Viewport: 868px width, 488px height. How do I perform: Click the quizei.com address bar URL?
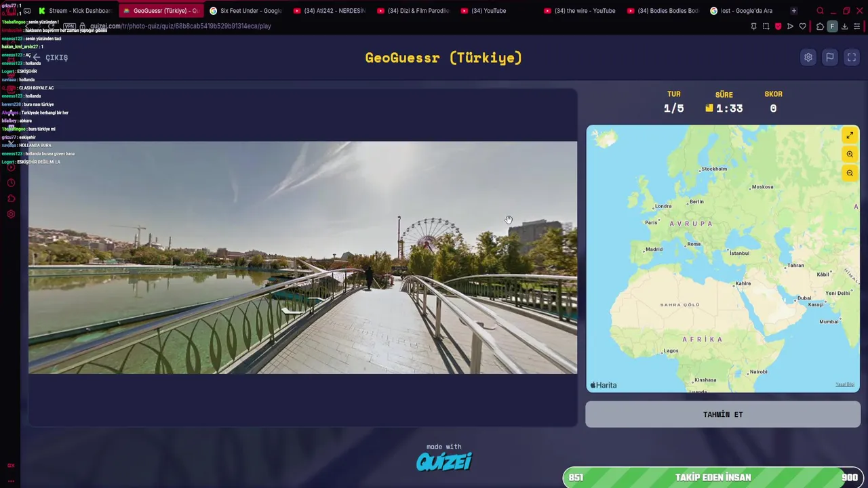tap(180, 26)
